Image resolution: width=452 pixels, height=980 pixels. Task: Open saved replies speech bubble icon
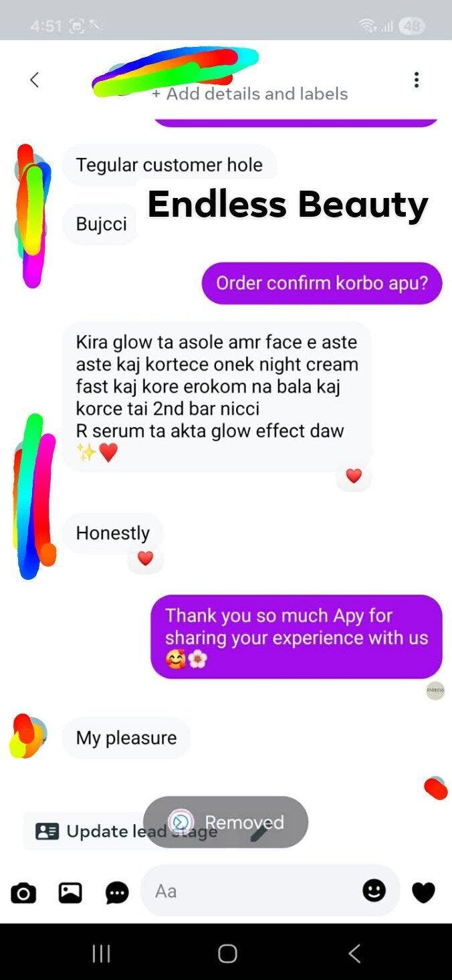[x=117, y=892]
